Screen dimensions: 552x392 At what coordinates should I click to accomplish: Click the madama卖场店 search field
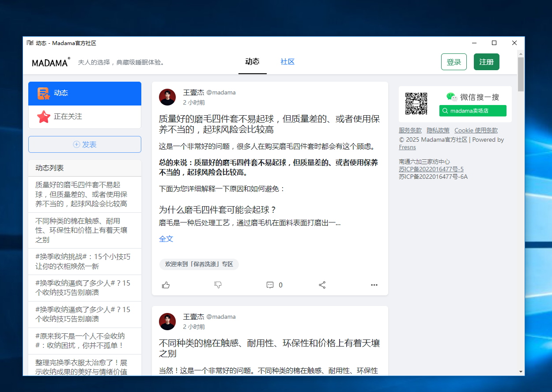click(x=473, y=110)
